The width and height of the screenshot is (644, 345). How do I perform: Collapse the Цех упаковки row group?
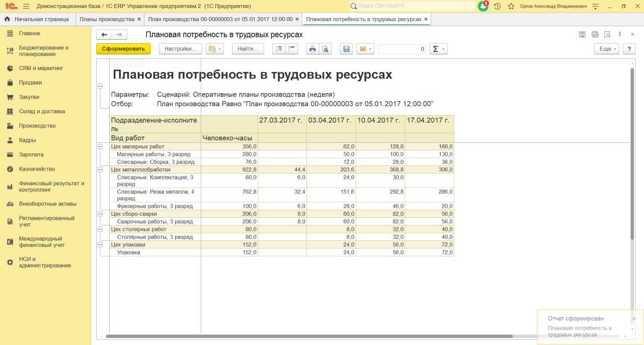click(100, 245)
